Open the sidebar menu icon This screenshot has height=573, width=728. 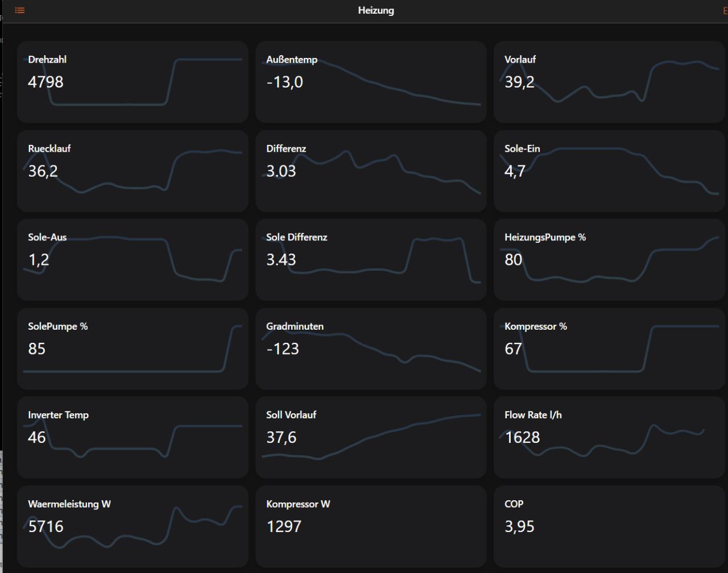pos(20,10)
